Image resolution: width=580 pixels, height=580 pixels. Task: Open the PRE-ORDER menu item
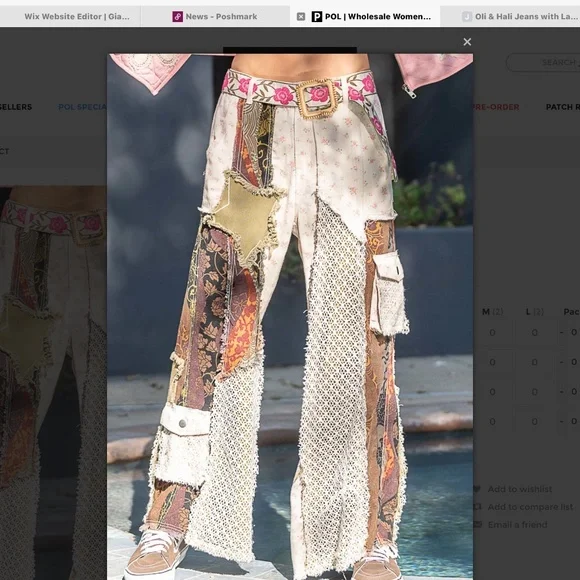point(496,107)
